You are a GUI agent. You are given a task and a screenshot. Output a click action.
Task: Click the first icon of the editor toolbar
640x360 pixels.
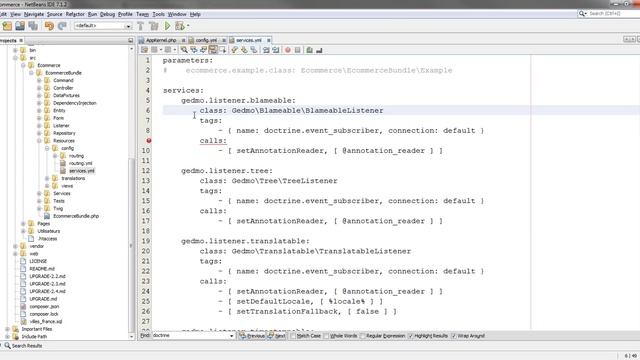pos(144,50)
